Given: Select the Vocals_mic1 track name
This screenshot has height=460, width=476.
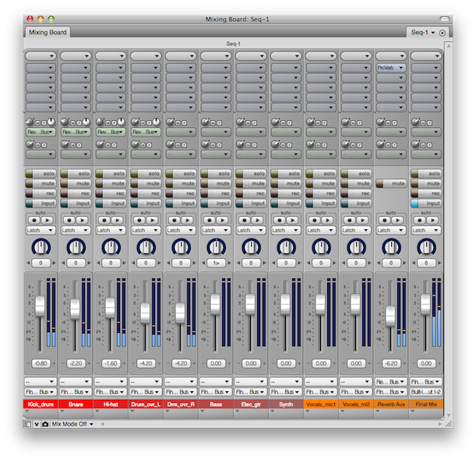Looking at the screenshot, I should (321, 405).
